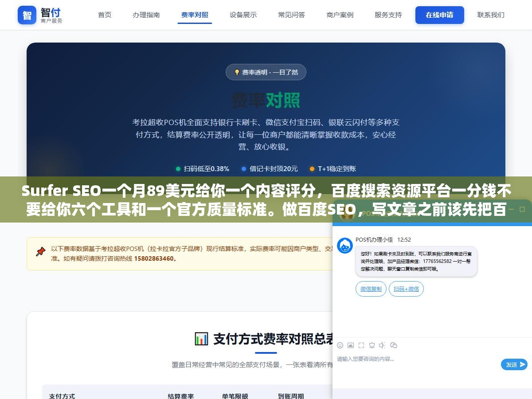Click the WeChat icon in chat toolbar
532x399 pixels.
[x=394, y=345]
